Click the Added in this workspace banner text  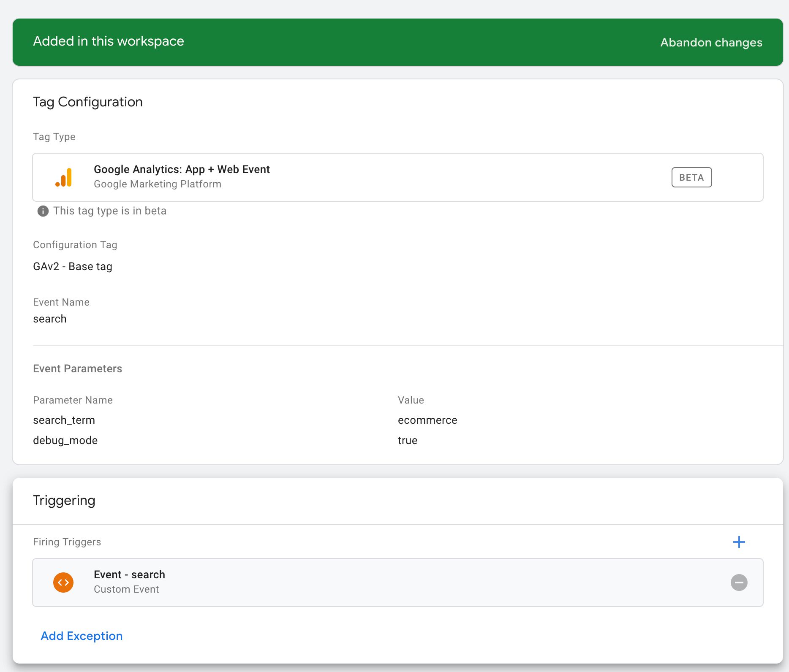(x=109, y=41)
